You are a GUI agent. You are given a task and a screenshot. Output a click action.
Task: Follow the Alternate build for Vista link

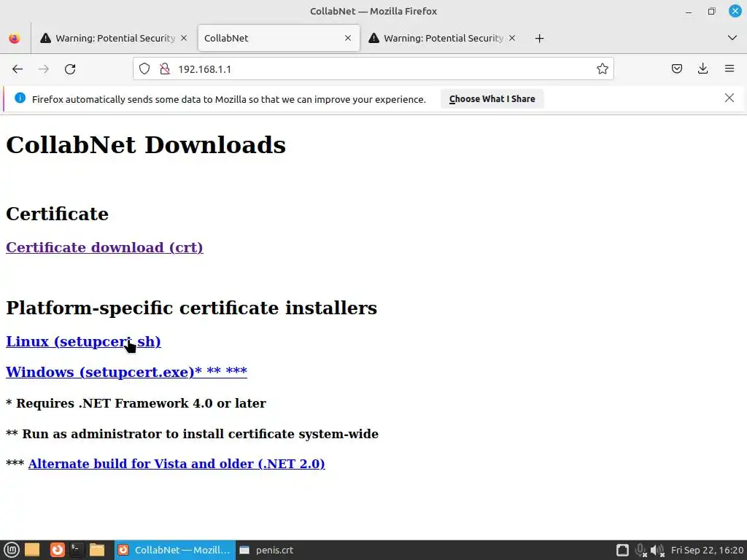tap(177, 464)
